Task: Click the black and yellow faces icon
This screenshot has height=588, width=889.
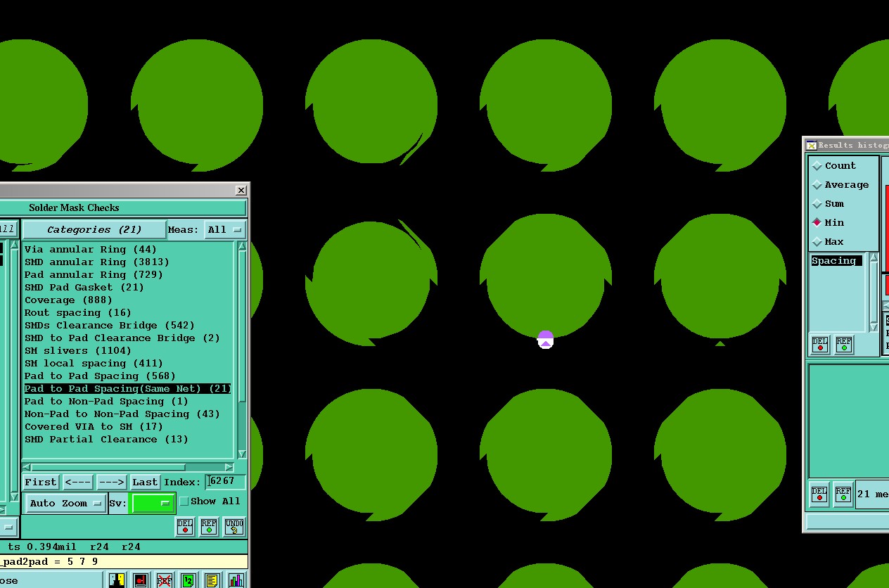Action: [x=116, y=580]
